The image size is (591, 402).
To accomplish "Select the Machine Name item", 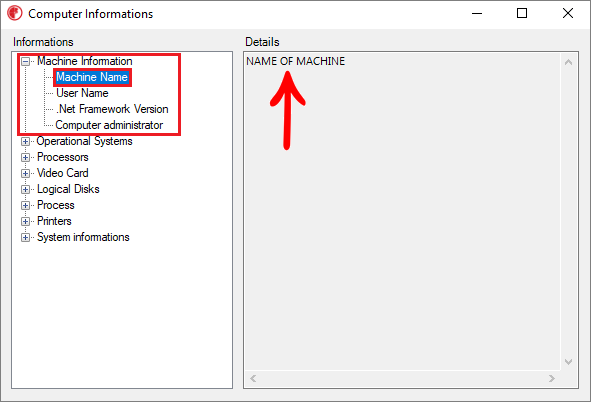I will coord(92,77).
